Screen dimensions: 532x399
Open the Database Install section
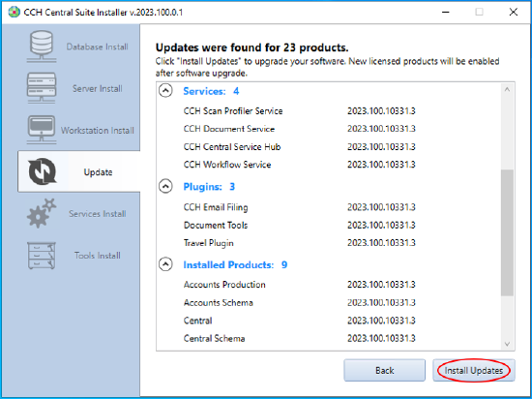tap(97, 46)
